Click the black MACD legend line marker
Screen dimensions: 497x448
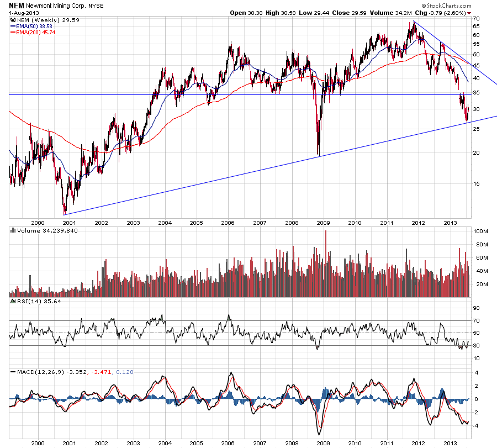pyautogui.click(x=13, y=372)
